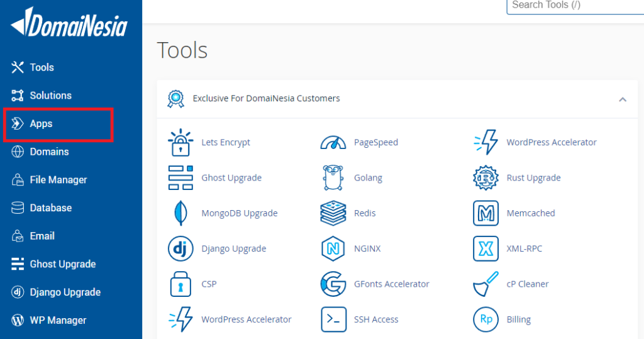Collapse the Exclusive For DomaiNesia Customers section
644x339 pixels.
point(623,99)
